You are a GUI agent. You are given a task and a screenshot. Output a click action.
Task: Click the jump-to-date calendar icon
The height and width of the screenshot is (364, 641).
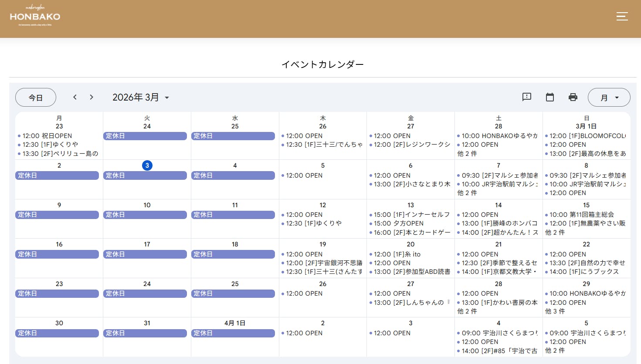coord(550,97)
